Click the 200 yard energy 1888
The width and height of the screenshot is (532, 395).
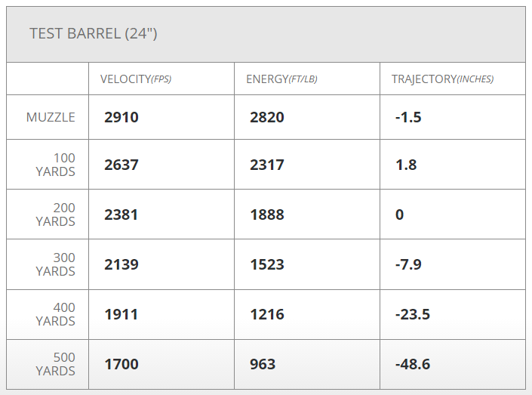click(267, 214)
